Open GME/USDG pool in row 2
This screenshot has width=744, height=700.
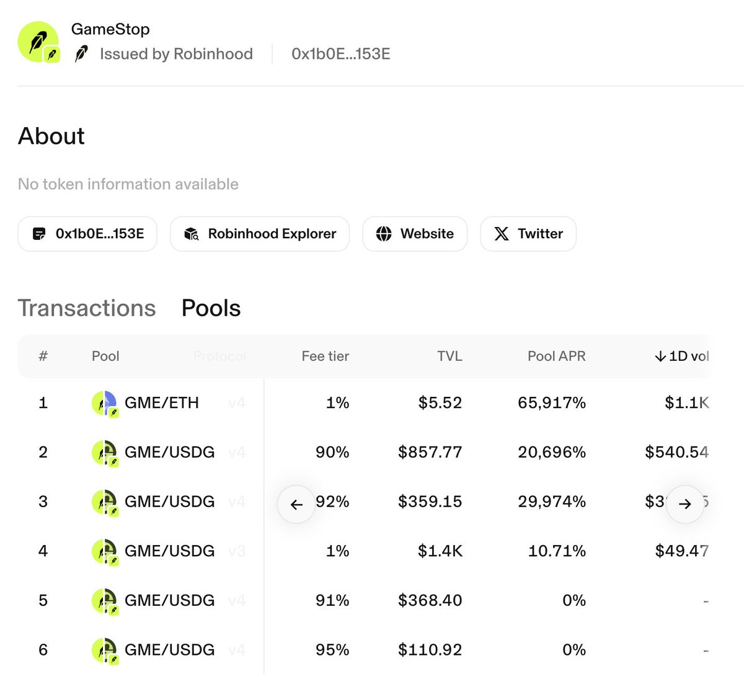363,452
